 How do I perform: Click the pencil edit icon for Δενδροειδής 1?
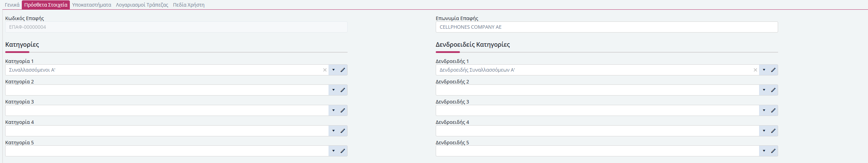pyautogui.click(x=773, y=70)
